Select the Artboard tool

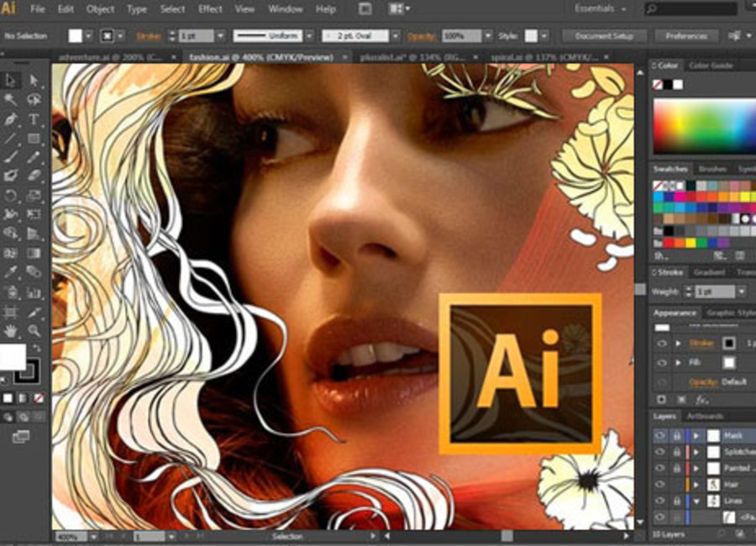click(11, 312)
